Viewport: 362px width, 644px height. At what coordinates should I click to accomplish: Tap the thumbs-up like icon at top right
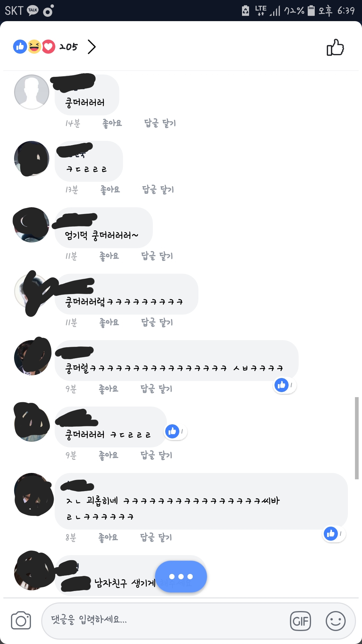(335, 47)
